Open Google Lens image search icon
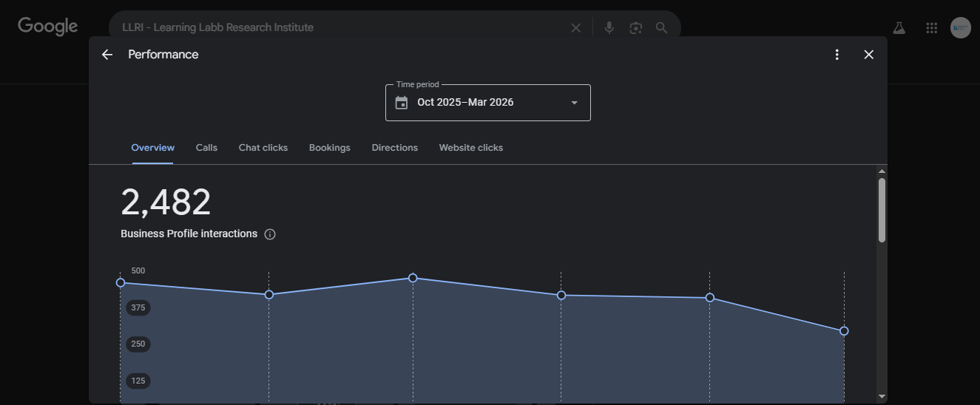 tap(635, 28)
